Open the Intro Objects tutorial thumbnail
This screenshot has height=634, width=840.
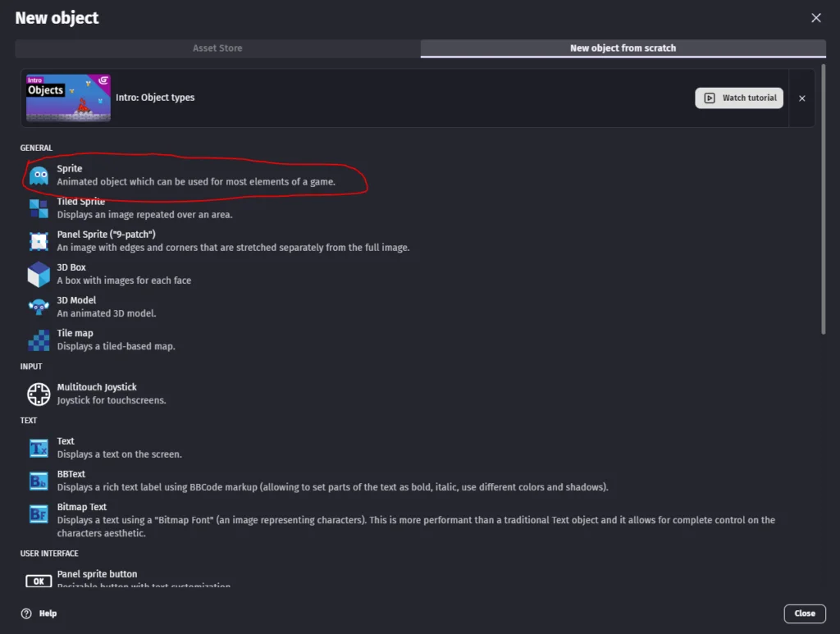(69, 98)
